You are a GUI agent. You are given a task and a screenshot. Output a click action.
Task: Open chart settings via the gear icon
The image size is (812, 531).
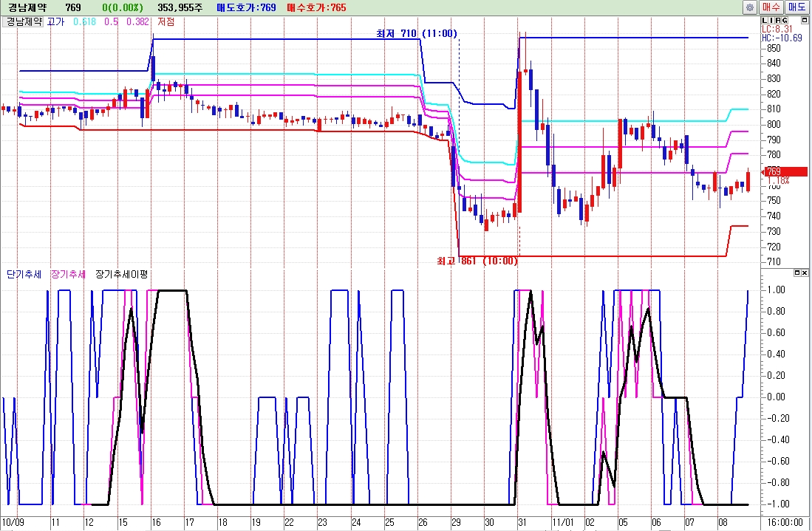pos(750,7)
